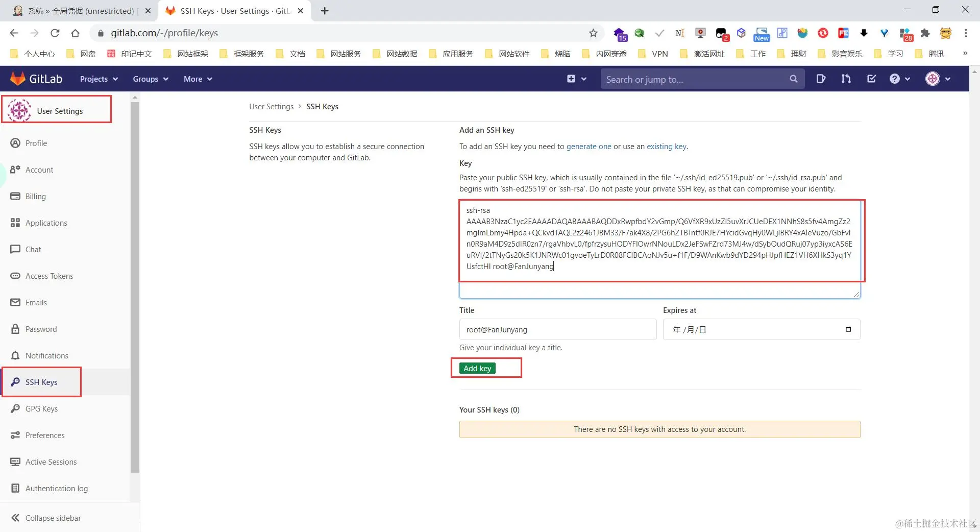Open the user avatar menu
Image resolution: width=980 pixels, height=532 pixels.
938,79
